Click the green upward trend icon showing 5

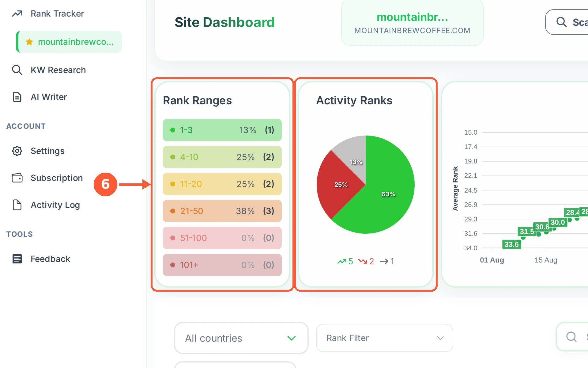click(341, 261)
